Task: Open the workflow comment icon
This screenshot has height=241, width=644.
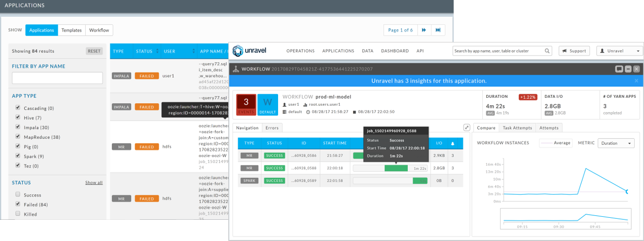Action: click(618, 69)
